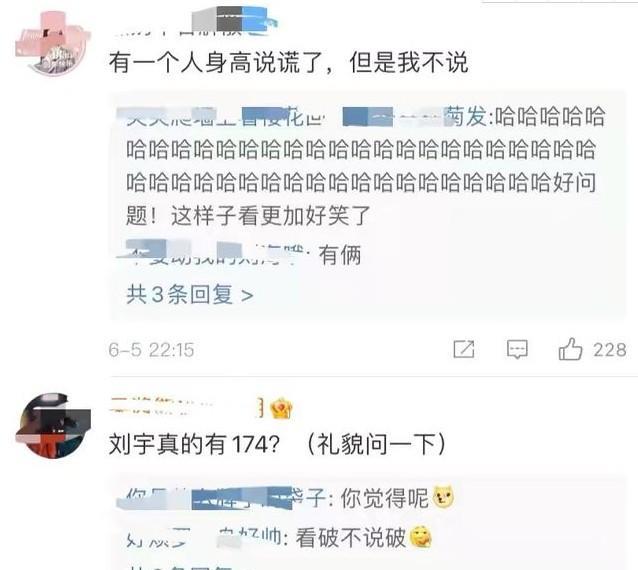Select the comment 有一个人身高说谎了，但是我不说
The image size is (638, 570).
(x=288, y=63)
